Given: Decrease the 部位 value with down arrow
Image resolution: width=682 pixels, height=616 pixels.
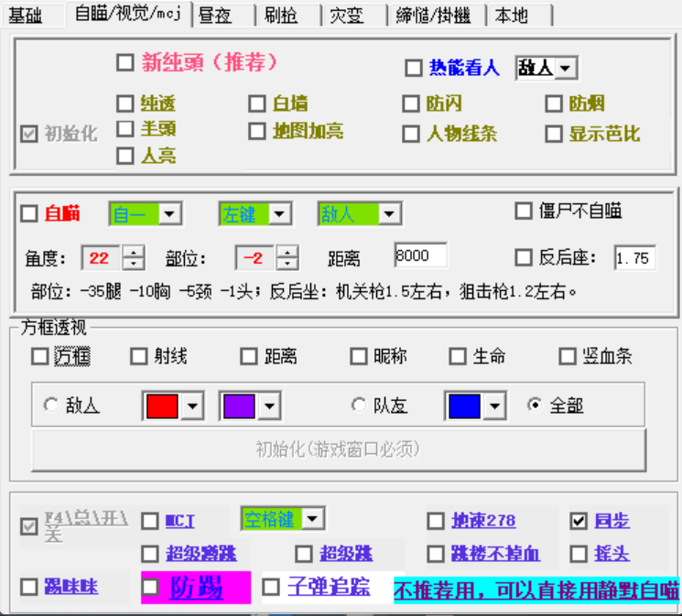Looking at the screenshot, I should coord(287,264).
